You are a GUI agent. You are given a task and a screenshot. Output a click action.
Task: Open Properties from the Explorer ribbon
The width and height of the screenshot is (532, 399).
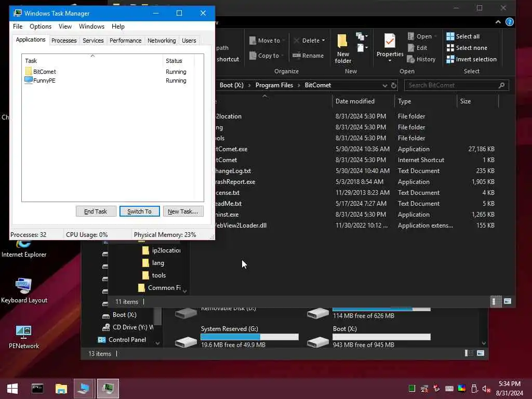click(x=390, y=45)
